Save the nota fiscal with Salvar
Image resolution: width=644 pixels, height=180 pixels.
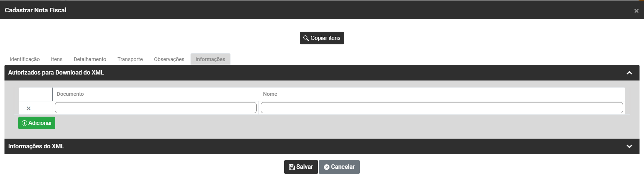click(x=301, y=167)
